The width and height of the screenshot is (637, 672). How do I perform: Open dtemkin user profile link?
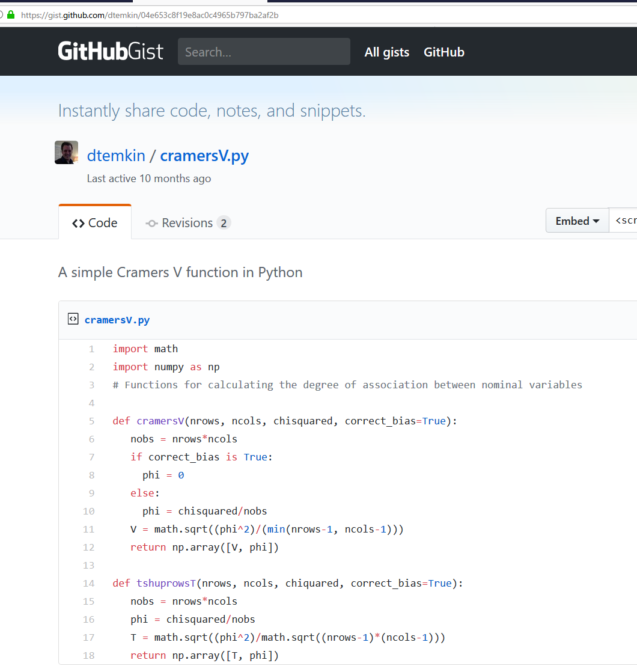[116, 156]
